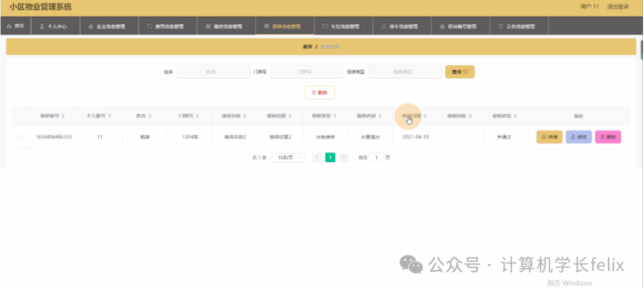Viewport: 644px width, 290px height.
Task: Click the icon of the 投诉 management menu
Action: (x=442, y=26)
